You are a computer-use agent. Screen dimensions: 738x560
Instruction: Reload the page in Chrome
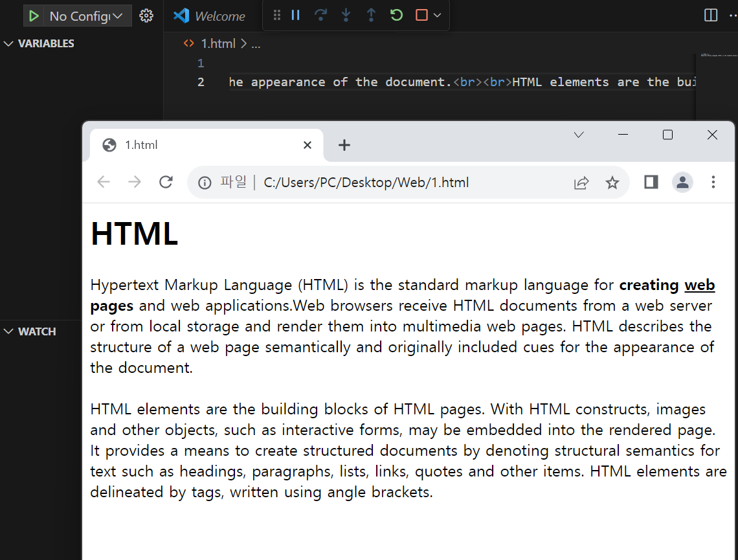tap(166, 182)
